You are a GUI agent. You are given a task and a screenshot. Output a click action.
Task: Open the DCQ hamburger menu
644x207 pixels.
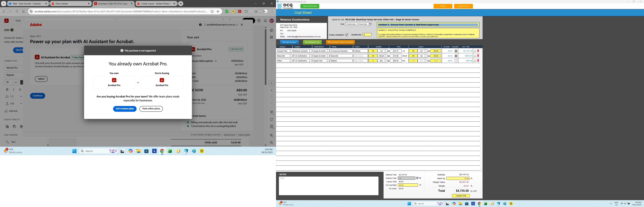279,6
